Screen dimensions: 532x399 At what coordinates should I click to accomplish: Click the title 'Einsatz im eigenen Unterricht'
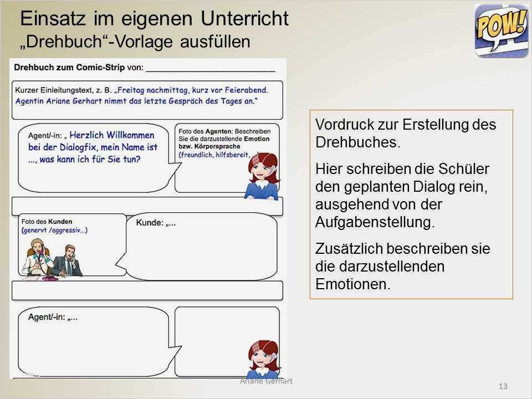[x=154, y=19]
